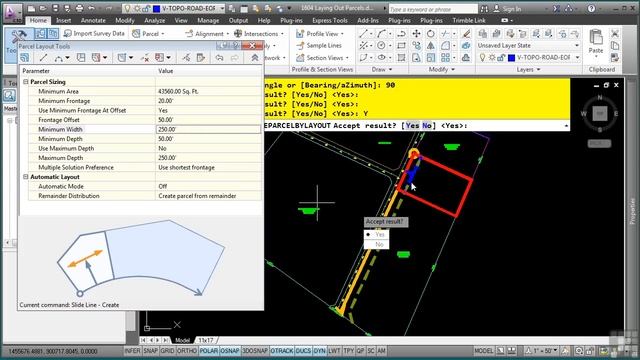Toggle DYN dynamic input in the status bar
Image resolution: width=640 pixels, height=360 pixels.
coord(319,351)
